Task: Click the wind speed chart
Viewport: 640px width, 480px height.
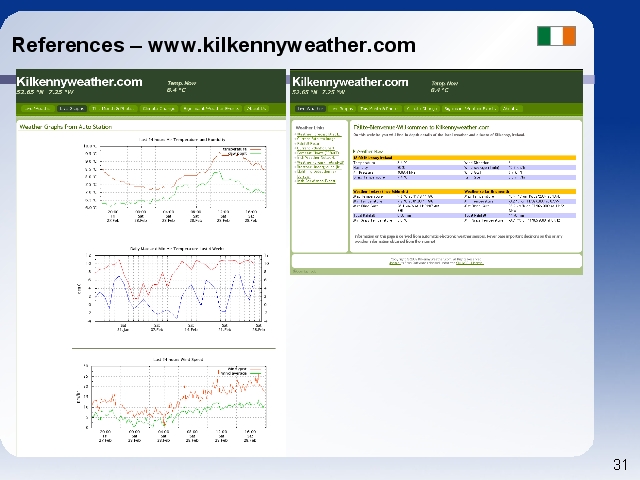Action: click(171, 400)
